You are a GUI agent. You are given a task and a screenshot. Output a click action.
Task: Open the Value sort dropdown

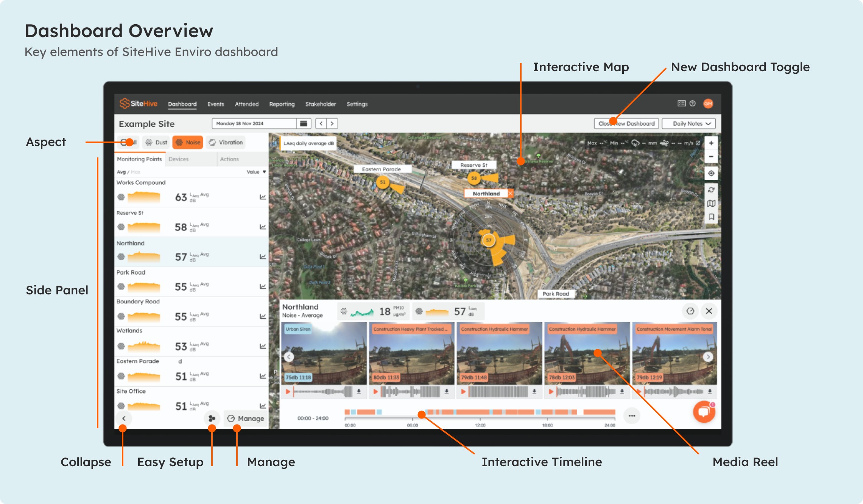(x=256, y=172)
